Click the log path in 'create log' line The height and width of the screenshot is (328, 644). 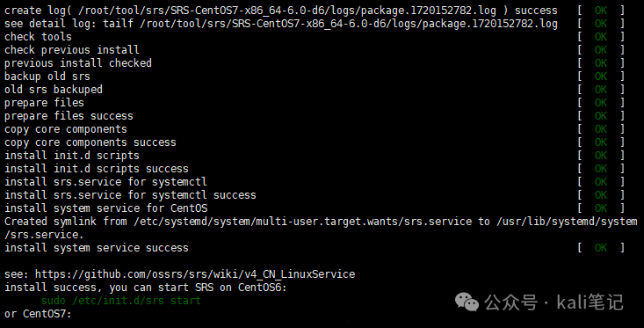(x=286, y=11)
